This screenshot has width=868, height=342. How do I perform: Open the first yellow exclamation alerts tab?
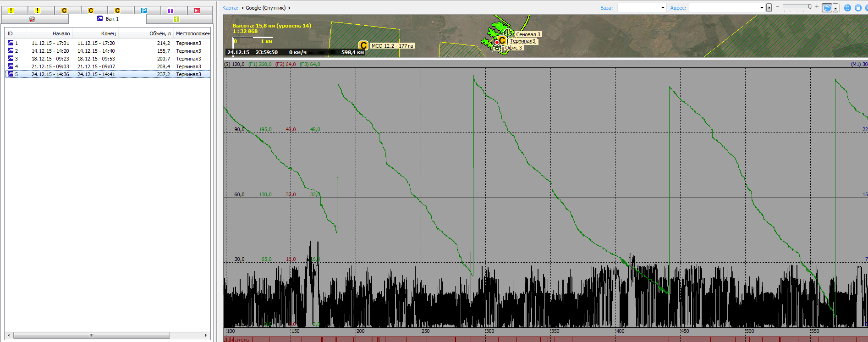tap(11, 11)
